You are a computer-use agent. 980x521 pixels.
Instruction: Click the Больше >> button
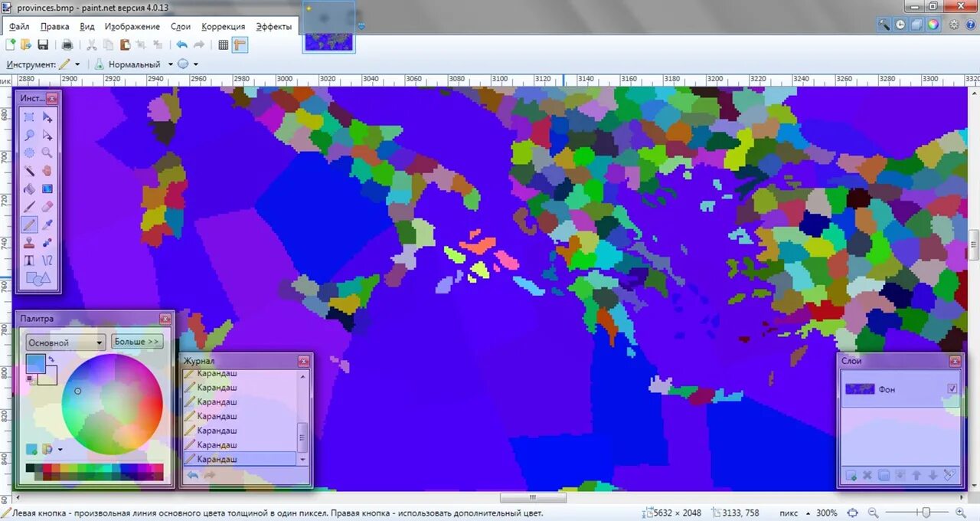[x=137, y=342]
